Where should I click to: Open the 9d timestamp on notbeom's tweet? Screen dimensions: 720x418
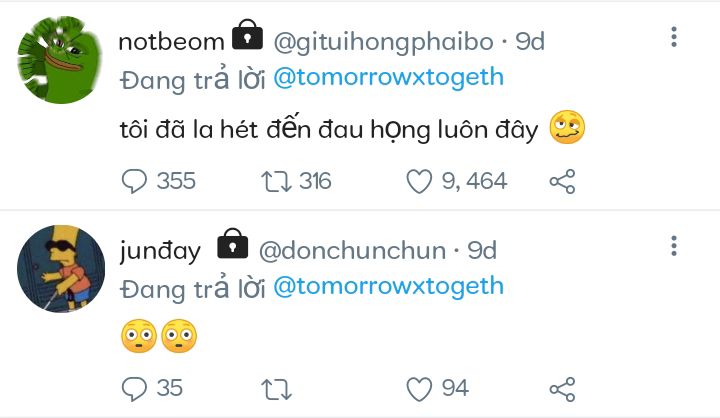tap(530, 41)
